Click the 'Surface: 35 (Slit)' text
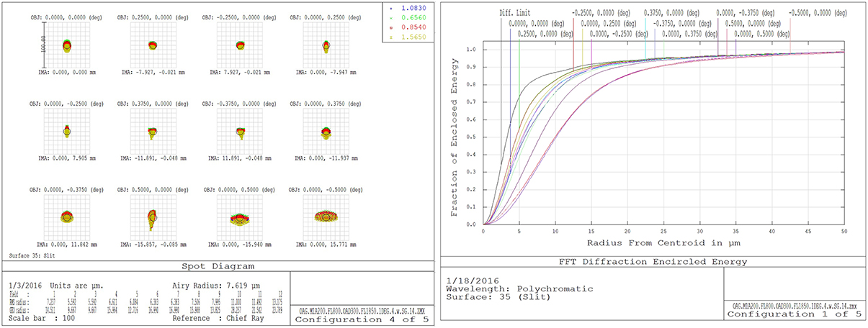Viewport: 868px width, 328px height. 498,296
